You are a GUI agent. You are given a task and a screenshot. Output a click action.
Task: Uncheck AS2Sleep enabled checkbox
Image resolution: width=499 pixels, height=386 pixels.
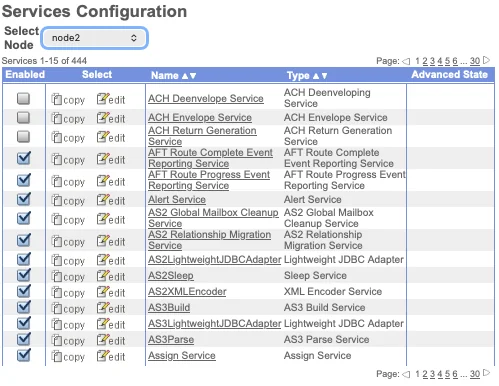(x=24, y=275)
